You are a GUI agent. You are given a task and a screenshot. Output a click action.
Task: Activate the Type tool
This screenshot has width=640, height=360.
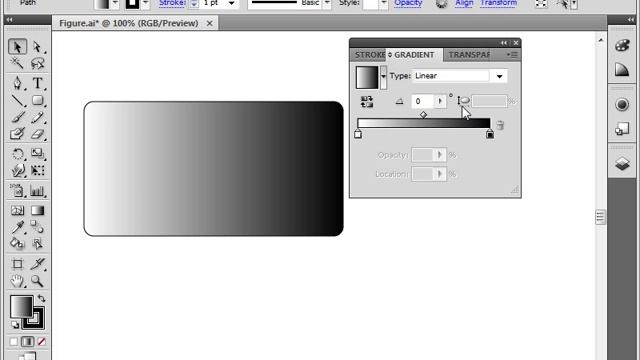pos(37,83)
